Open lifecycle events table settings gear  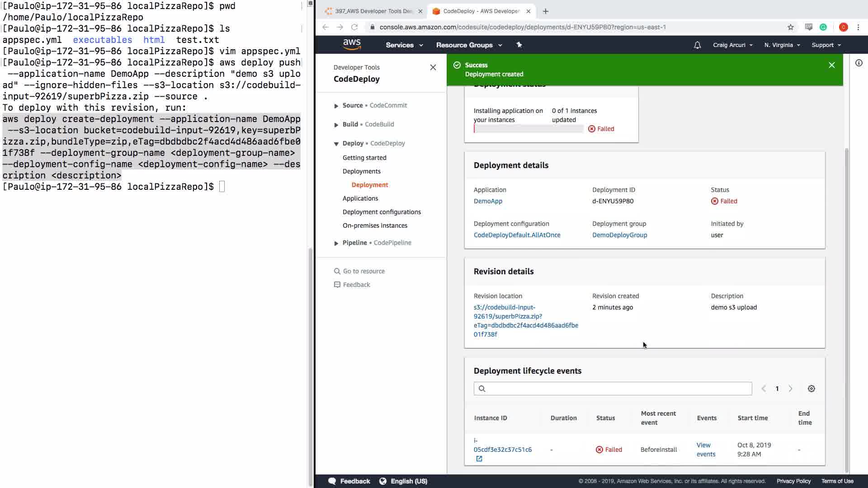click(811, 389)
